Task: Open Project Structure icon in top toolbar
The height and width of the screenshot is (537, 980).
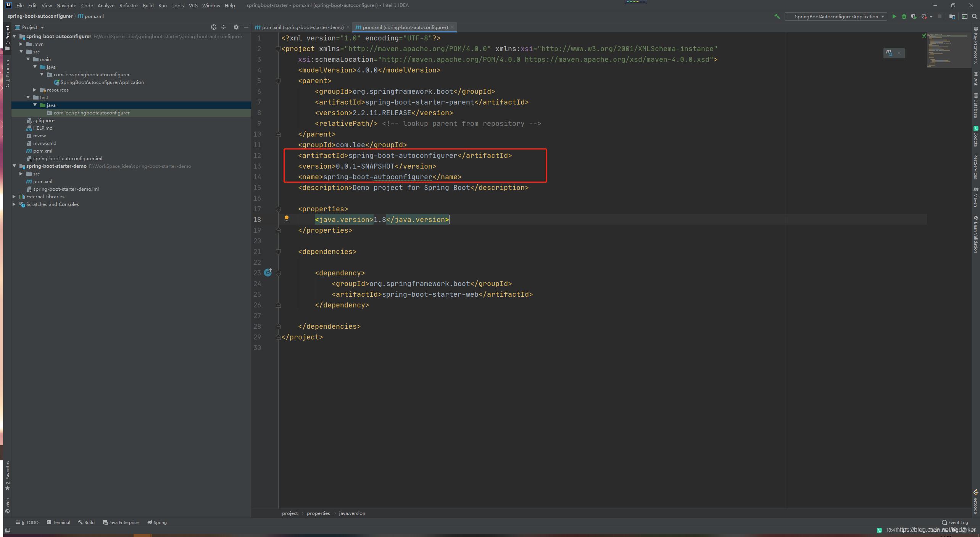Action: pyautogui.click(x=952, y=16)
